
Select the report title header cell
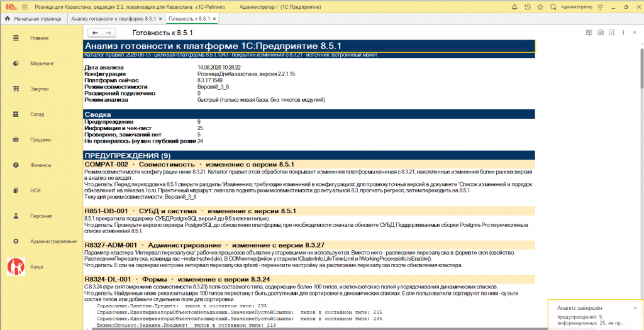pyautogui.click(x=309, y=46)
